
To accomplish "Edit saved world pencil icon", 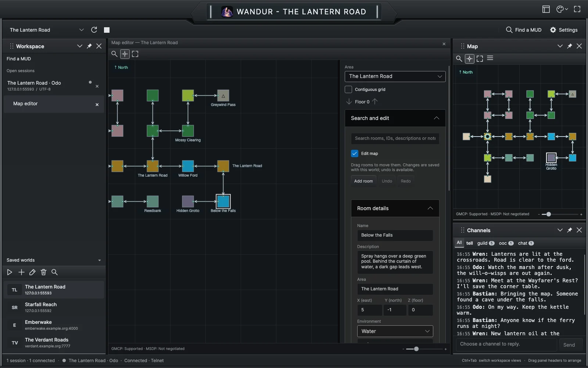I will tap(32, 272).
